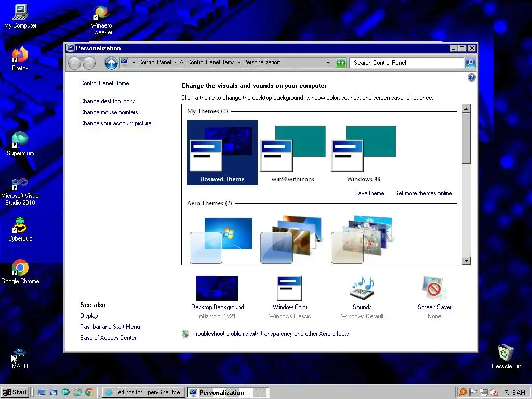The image size is (532, 399).
Task: Open Change desktop icons link
Action: (108, 101)
